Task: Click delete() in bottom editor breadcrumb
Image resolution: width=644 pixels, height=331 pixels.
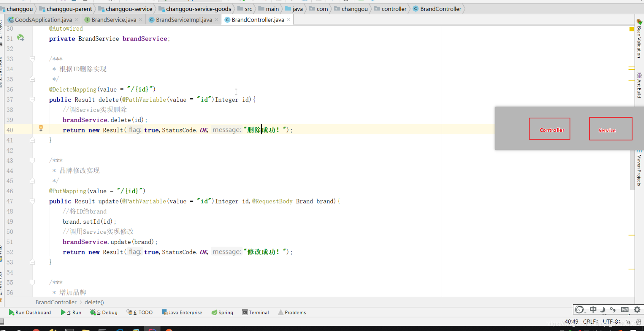Action: [94, 302]
